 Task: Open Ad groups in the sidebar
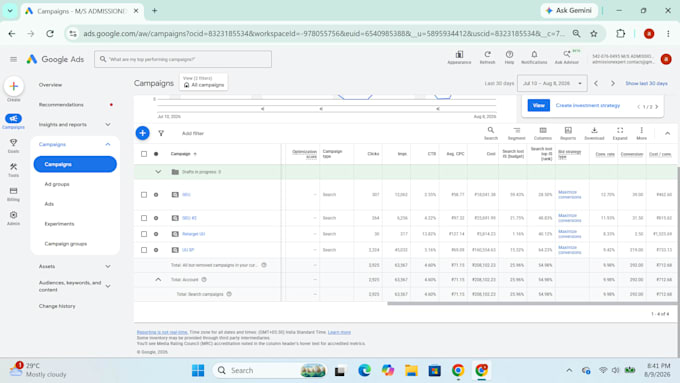tap(57, 184)
